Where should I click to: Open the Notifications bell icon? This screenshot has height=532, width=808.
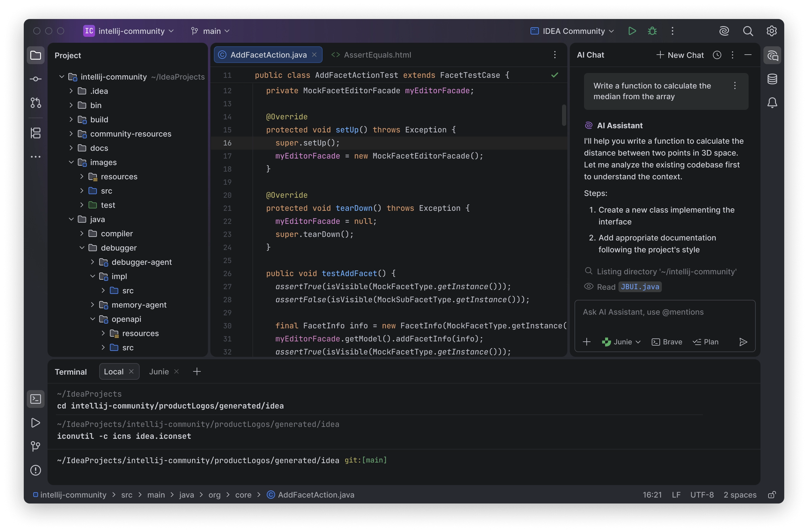(772, 102)
